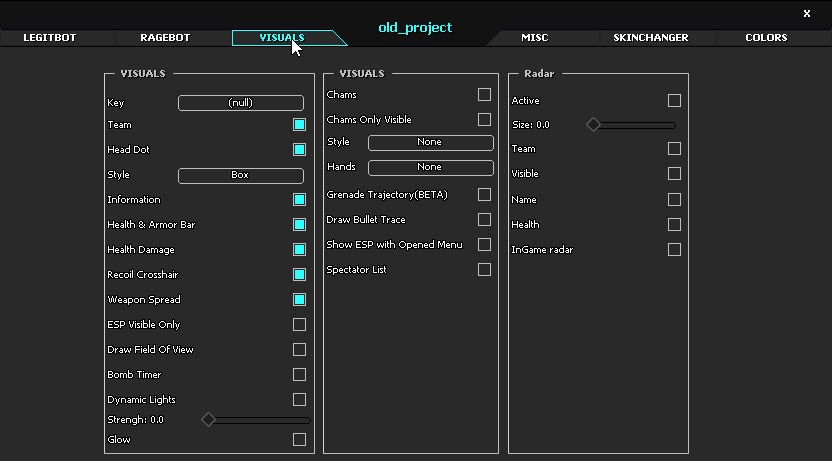
Task: Switch to the LEGITBOT tab
Action: point(50,38)
